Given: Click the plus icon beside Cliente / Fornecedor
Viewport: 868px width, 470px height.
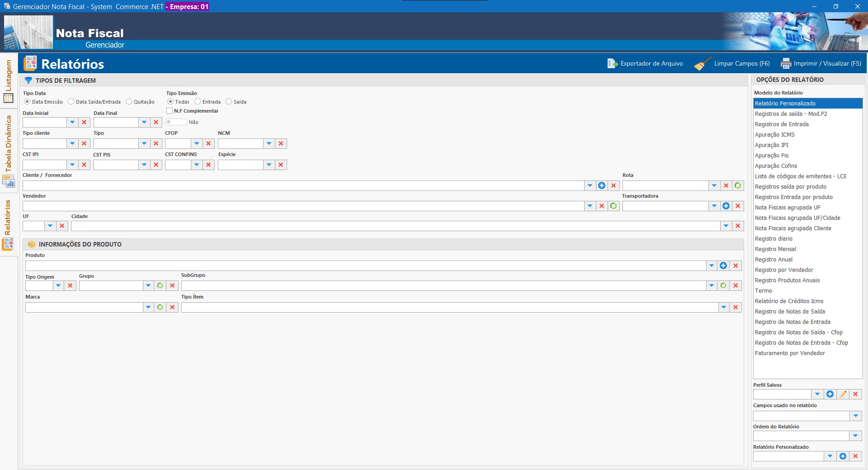Looking at the screenshot, I should (602, 185).
